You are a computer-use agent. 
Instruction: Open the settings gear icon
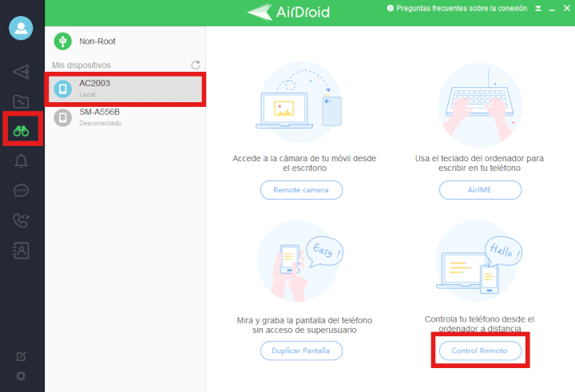[21, 376]
